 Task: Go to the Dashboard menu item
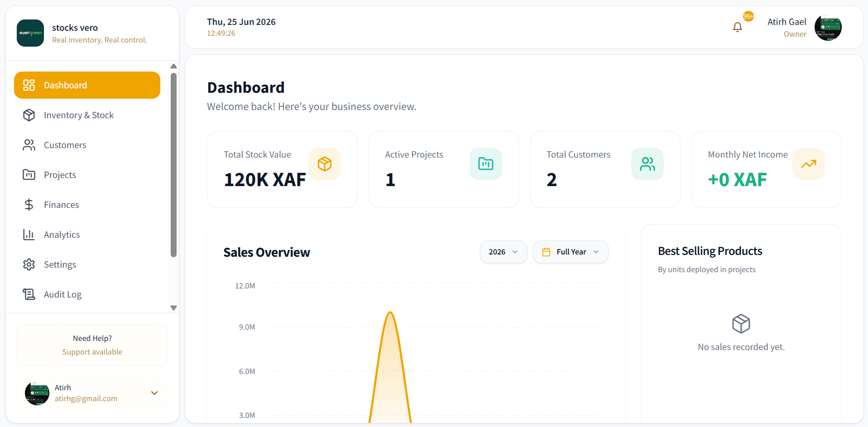[87, 85]
